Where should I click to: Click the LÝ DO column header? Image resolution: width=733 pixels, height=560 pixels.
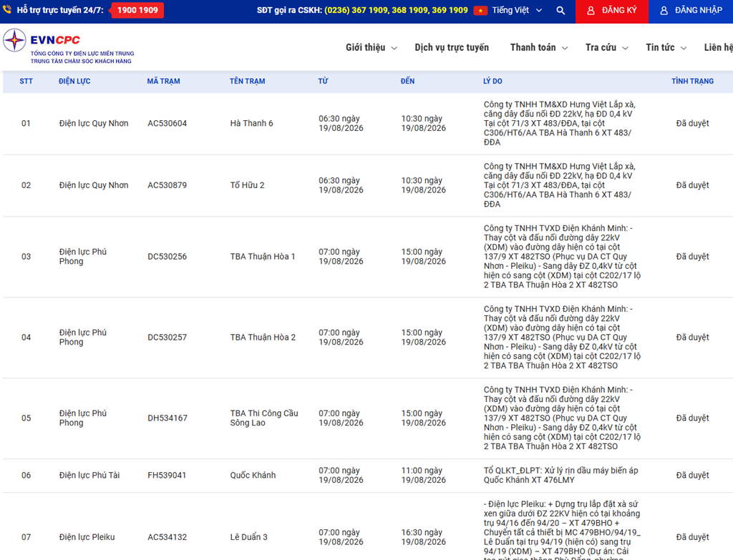click(492, 81)
